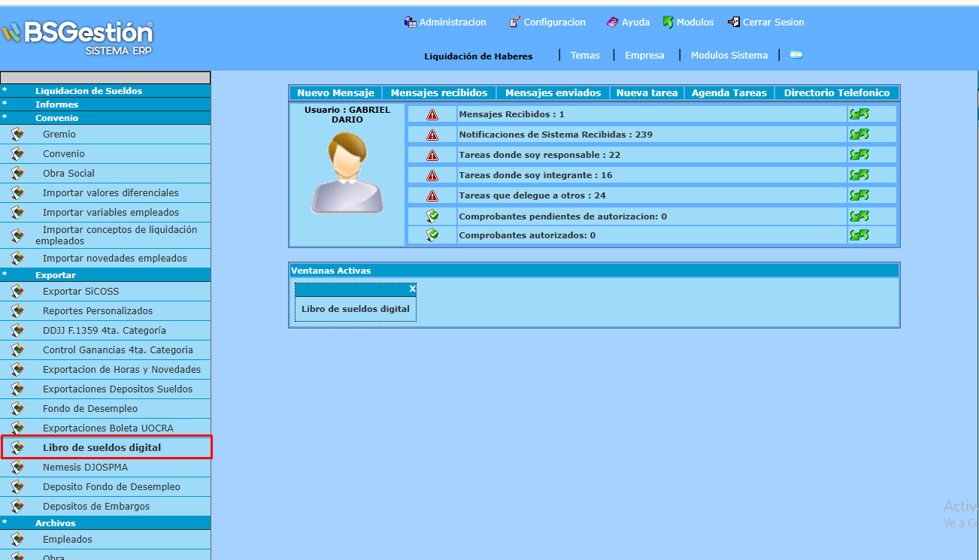979x560 pixels.
Task: Click the Modulos green icon
Action: [668, 23]
